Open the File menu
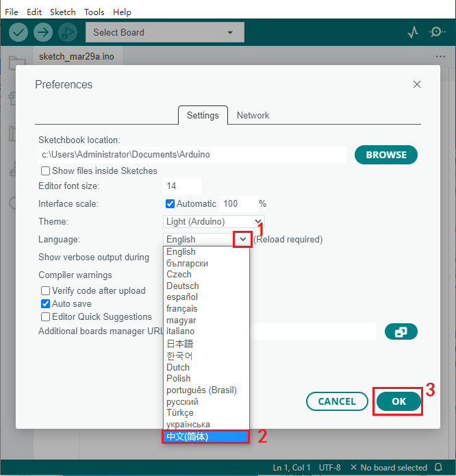This screenshot has height=476, width=456. (12, 12)
